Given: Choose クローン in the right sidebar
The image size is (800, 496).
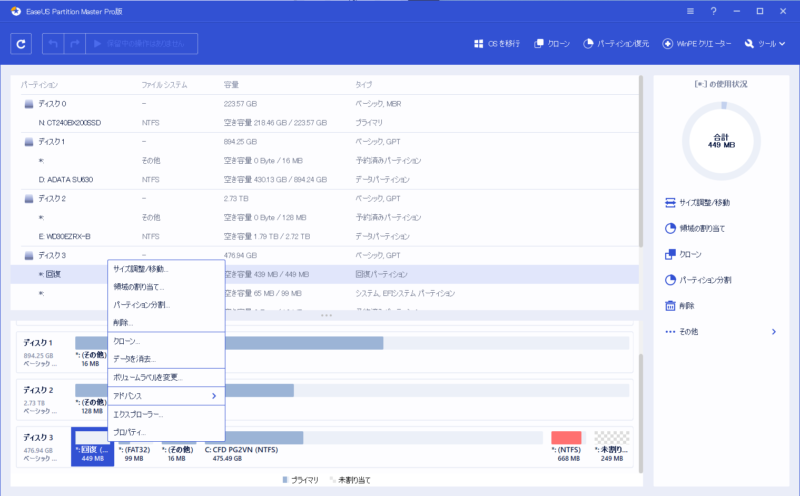Looking at the screenshot, I should tap(683, 254).
